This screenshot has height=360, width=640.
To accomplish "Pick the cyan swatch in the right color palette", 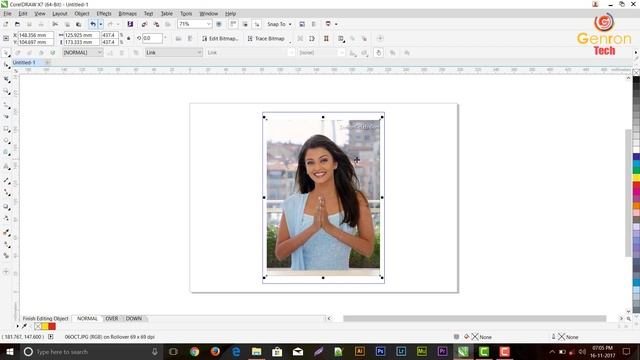I will [636, 163].
